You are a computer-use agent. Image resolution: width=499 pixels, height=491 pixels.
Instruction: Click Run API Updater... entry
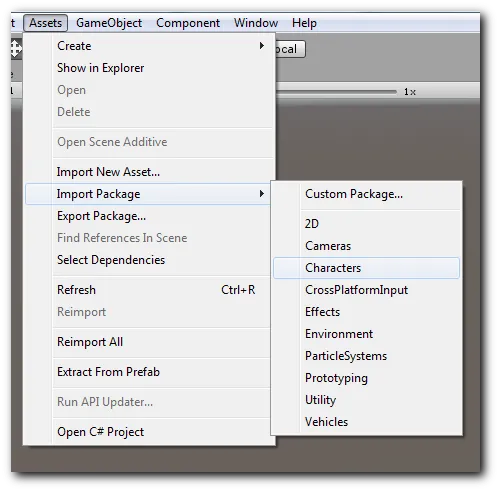point(148,402)
